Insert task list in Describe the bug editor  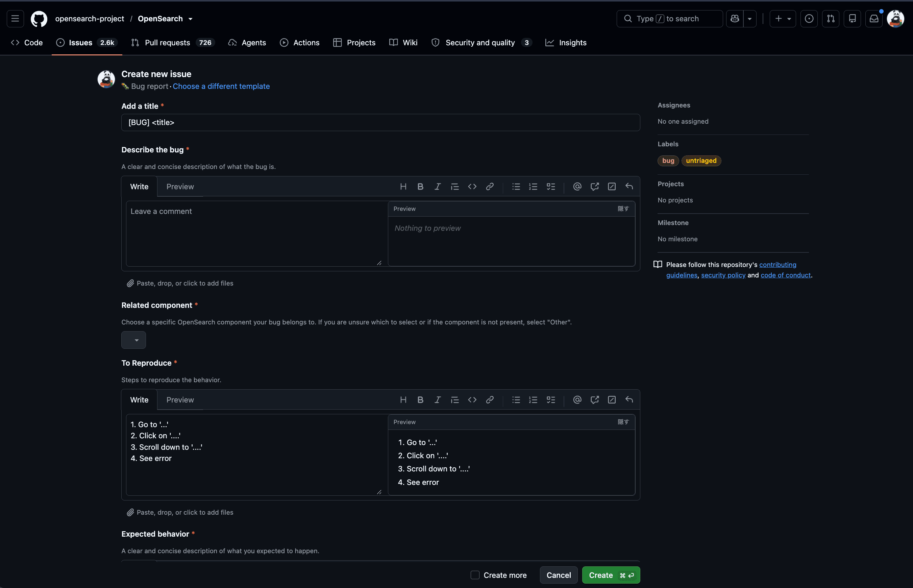[551, 187]
